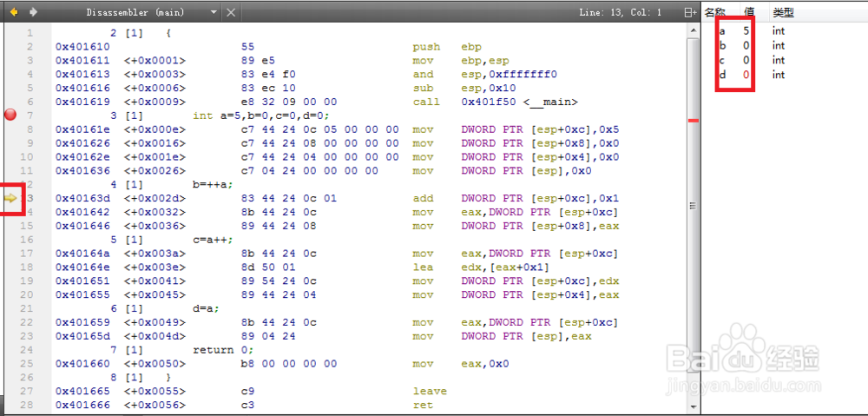Click the 类型 column header
The height and width of the screenshot is (416, 868).
(783, 12)
